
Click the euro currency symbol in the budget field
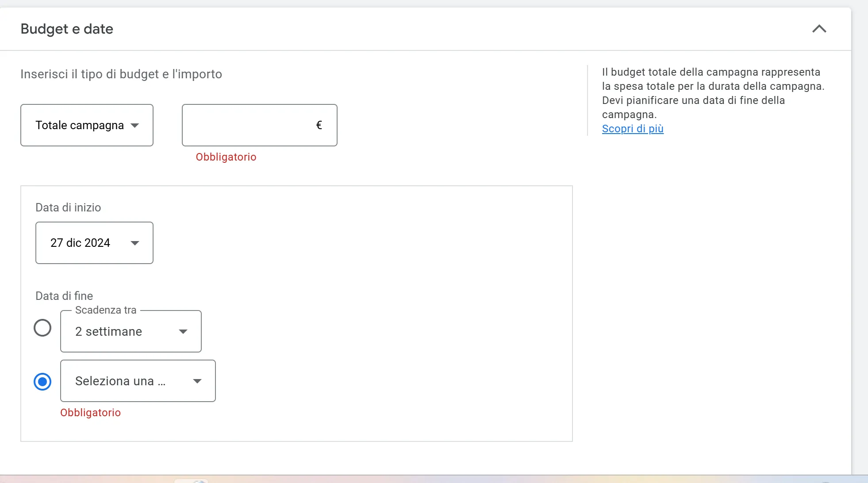tap(319, 125)
